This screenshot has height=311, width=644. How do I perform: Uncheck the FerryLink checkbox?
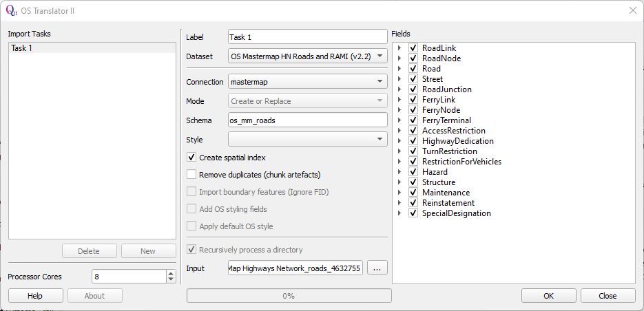point(413,100)
